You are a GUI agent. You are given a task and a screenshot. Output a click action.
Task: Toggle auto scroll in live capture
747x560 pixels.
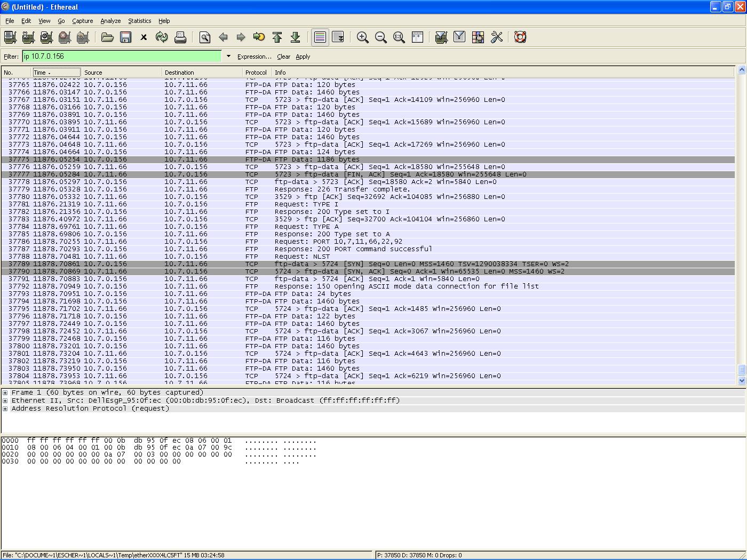[x=338, y=37]
